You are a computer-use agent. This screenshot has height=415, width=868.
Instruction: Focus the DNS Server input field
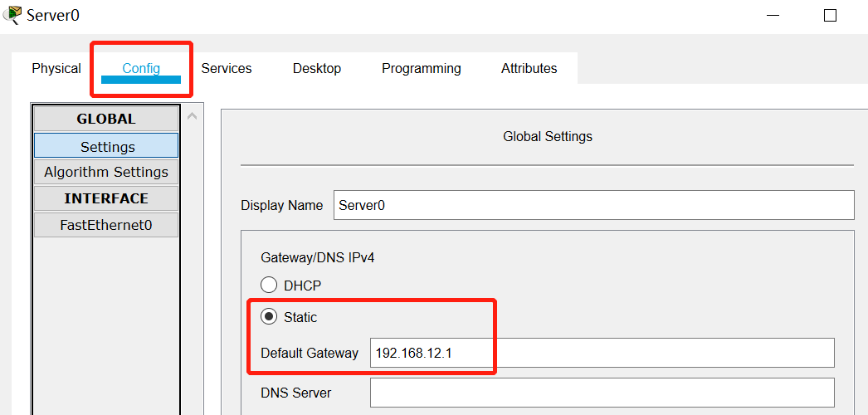(x=602, y=393)
